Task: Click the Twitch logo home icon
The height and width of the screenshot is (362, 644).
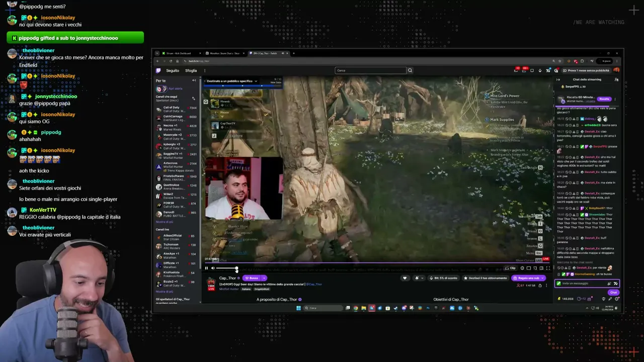Action: [x=158, y=70]
